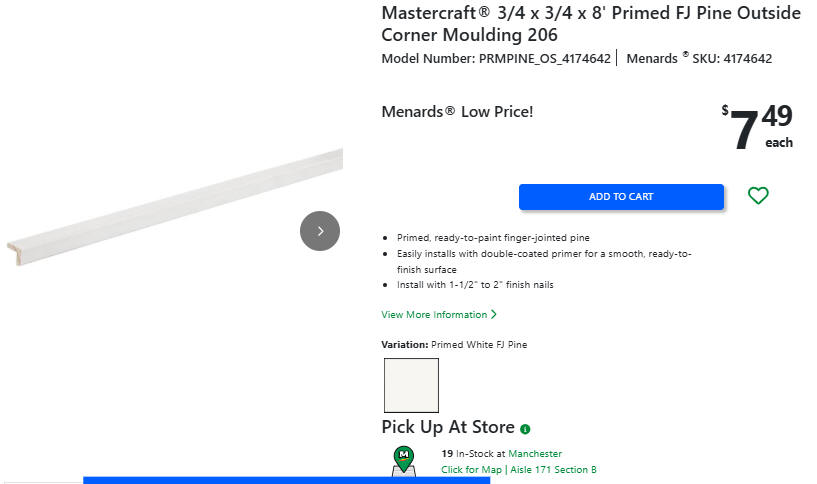Click the Menards SKU 4174642 text
The image size is (817, 484).
pyautogui.click(x=699, y=59)
